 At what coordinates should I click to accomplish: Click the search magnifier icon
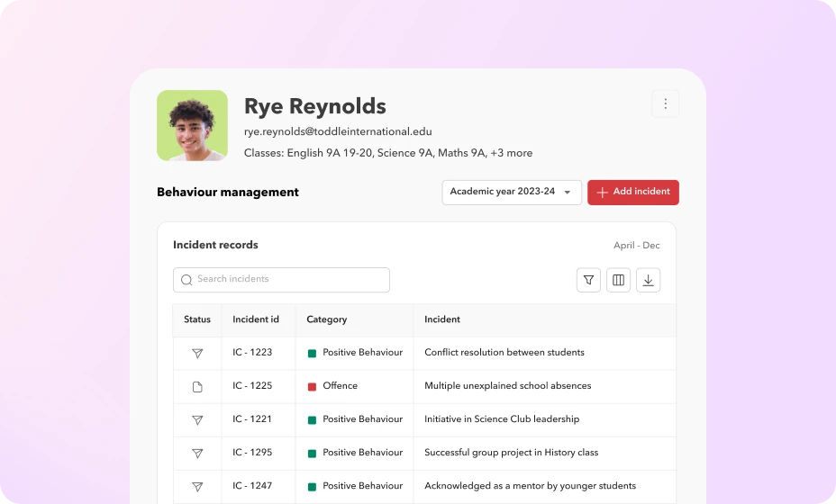tap(186, 280)
